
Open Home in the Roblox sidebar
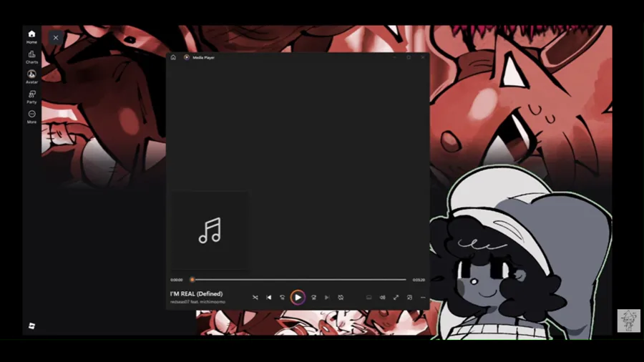pyautogui.click(x=31, y=36)
